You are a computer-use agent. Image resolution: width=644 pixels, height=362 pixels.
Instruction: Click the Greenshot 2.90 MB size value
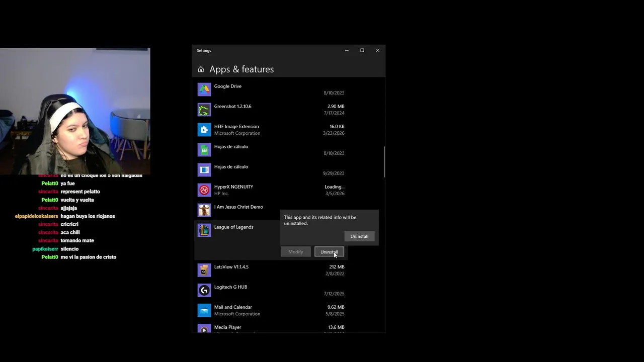pyautogui.click(x=336, y=106)
